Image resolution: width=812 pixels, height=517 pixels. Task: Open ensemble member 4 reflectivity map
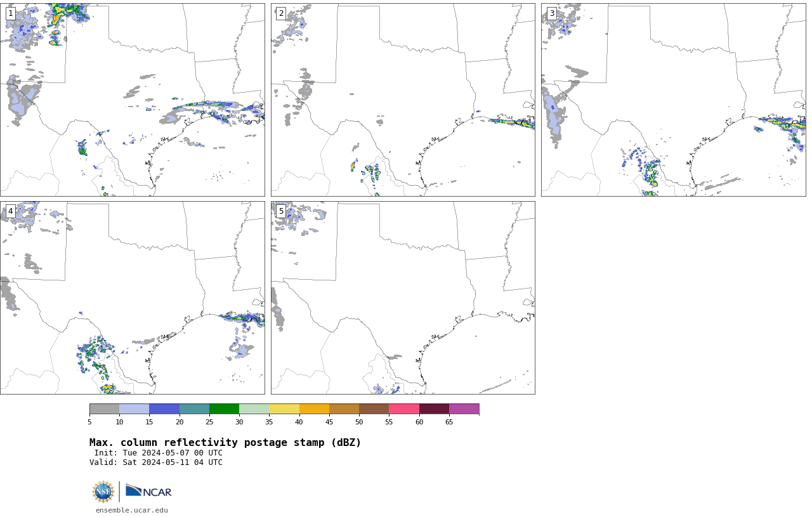click(x=132, y=298)
